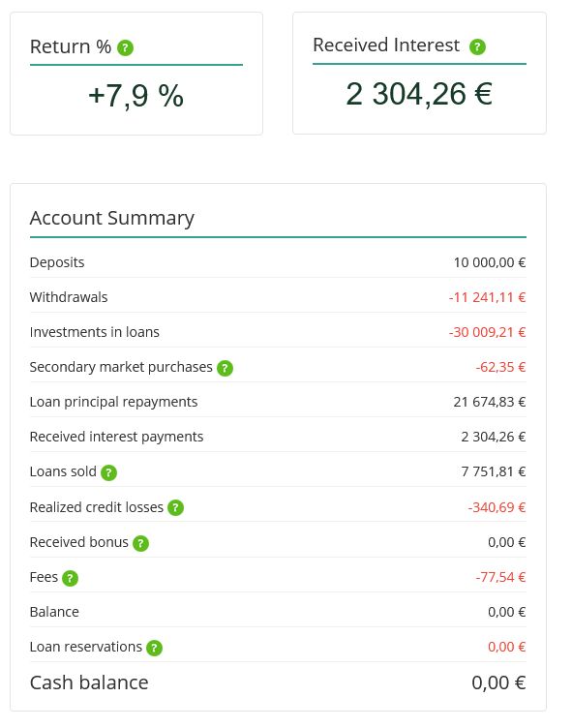The height and width of the screenshot is (728, 572).
Task: Click the +7,9 % return value
Action: click(136, 96)
